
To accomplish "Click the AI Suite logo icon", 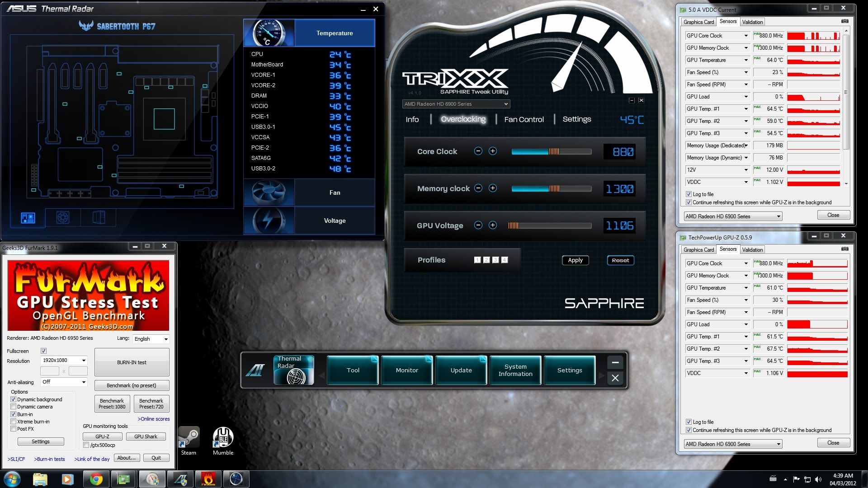I will tap(255, 370).
